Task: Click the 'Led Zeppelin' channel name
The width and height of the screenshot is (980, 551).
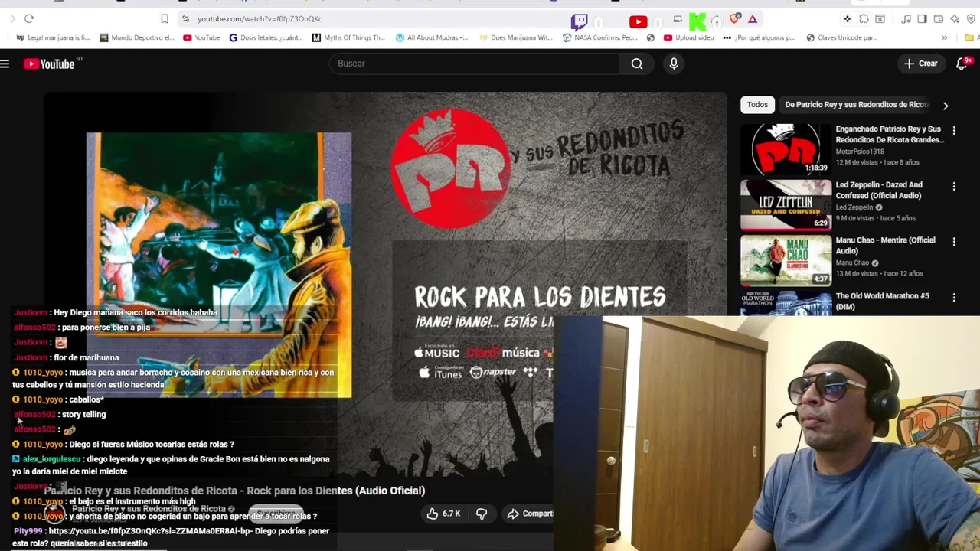Action: coord(854,207)
